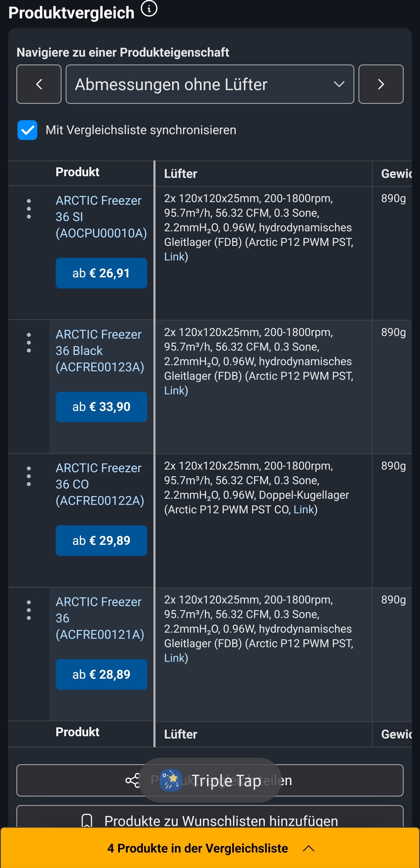
Task: Follow the fan Link in Freezer 36 Black row
Action: (174, 391)
